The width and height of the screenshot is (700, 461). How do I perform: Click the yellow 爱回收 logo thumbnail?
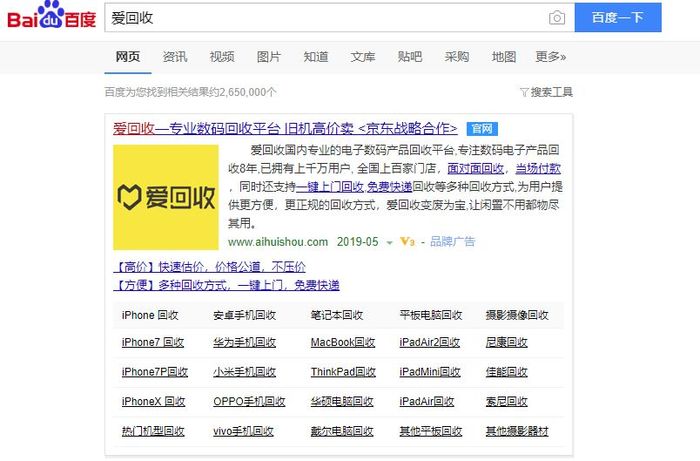tap(166, 197)
